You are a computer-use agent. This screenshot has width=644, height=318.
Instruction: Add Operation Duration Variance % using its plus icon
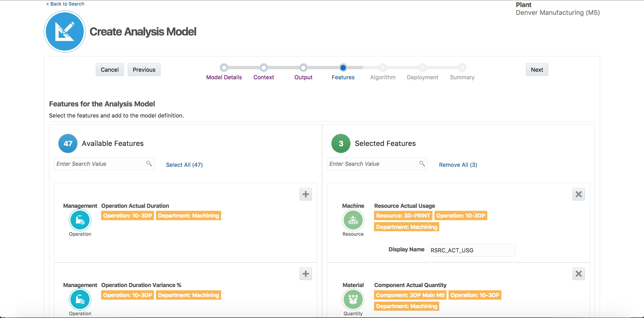tap(306, 274)
